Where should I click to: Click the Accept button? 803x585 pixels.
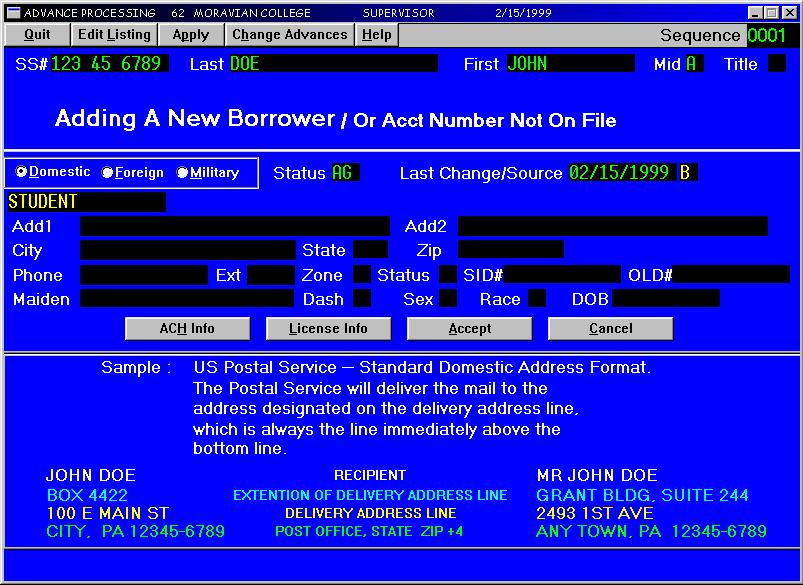pyautogui.click(x=470, y=328)
